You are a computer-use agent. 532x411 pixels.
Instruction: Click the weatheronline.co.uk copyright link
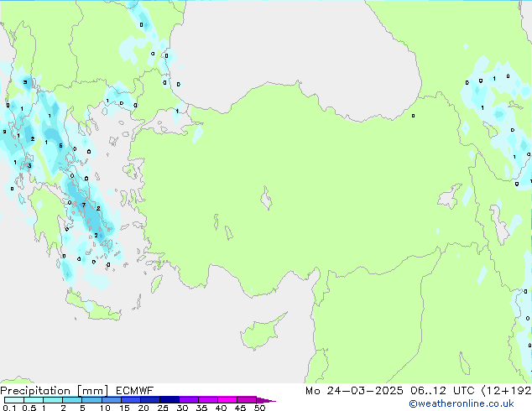tap(462, 403)
